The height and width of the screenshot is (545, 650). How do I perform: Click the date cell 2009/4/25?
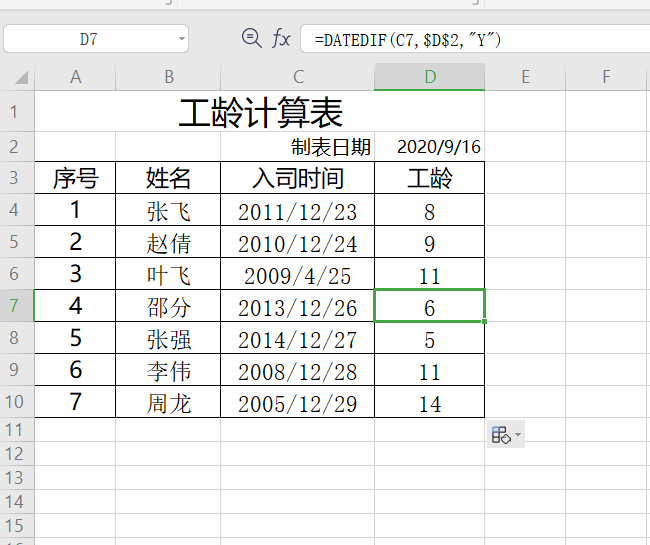[x=298, y=274]
